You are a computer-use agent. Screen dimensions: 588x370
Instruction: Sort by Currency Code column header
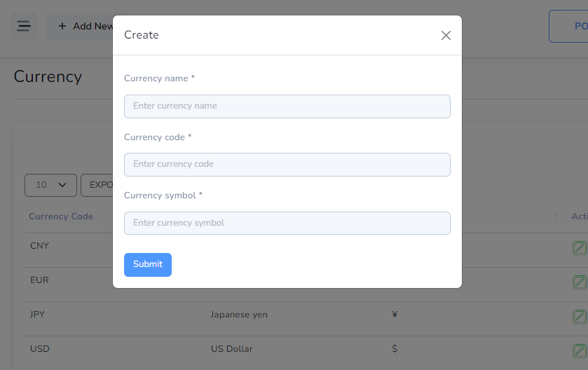click(x=61, y=217)
